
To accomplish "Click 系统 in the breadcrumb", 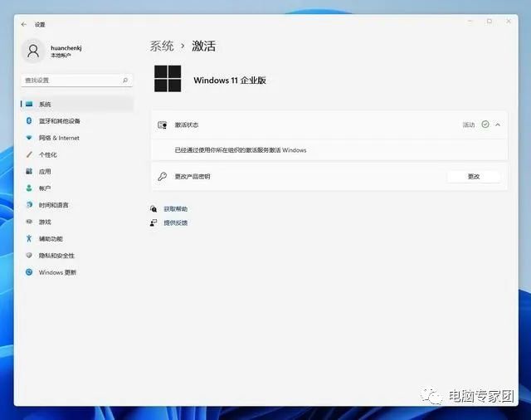I will coord(162,46).
